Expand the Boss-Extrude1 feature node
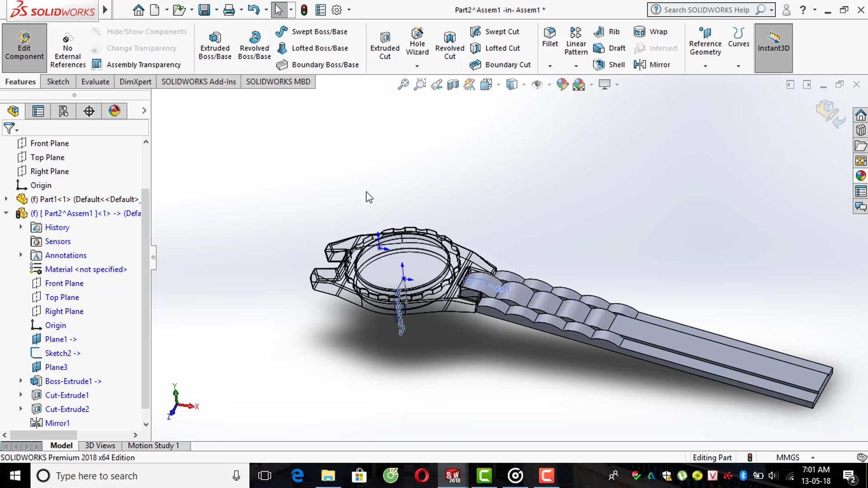This screenshot has width=868, height=488. (21, 381)
